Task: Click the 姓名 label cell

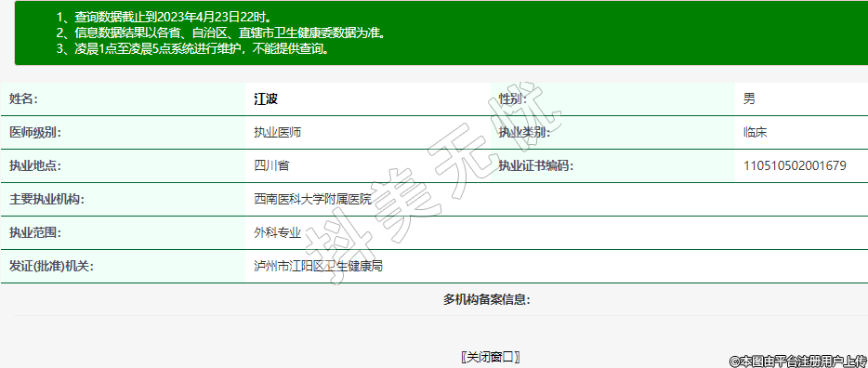Action: point(123,99)
